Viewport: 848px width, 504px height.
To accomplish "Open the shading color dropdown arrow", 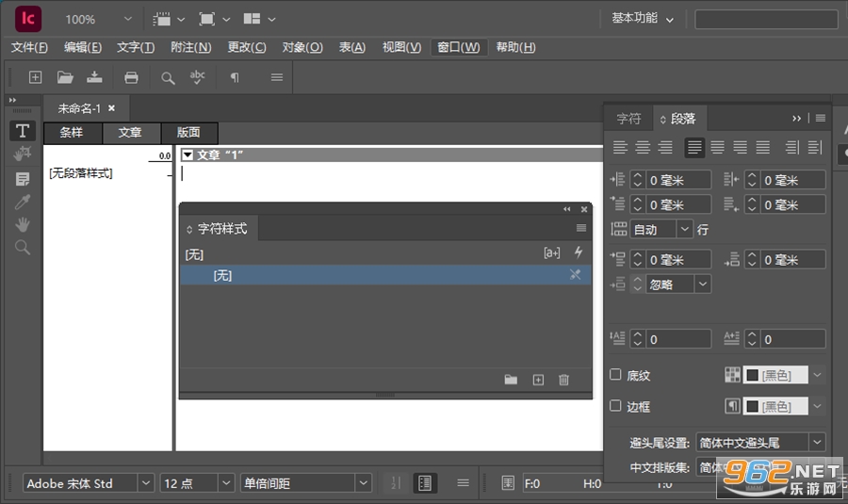I will click(x=817, y=375).
